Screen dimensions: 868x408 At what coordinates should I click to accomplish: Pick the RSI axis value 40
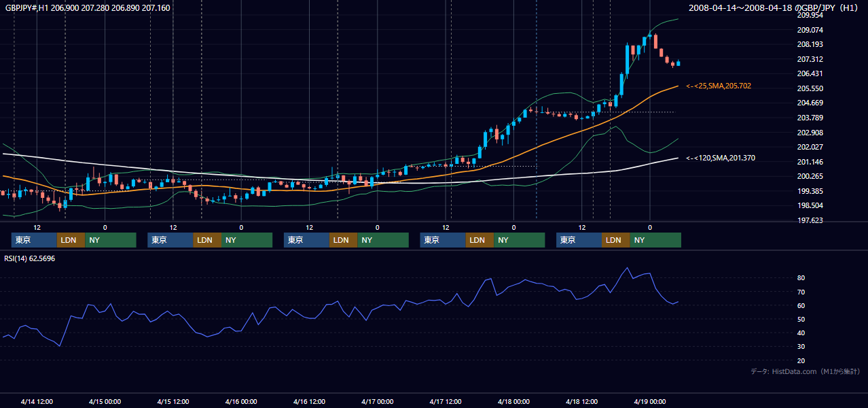[801, 333]
